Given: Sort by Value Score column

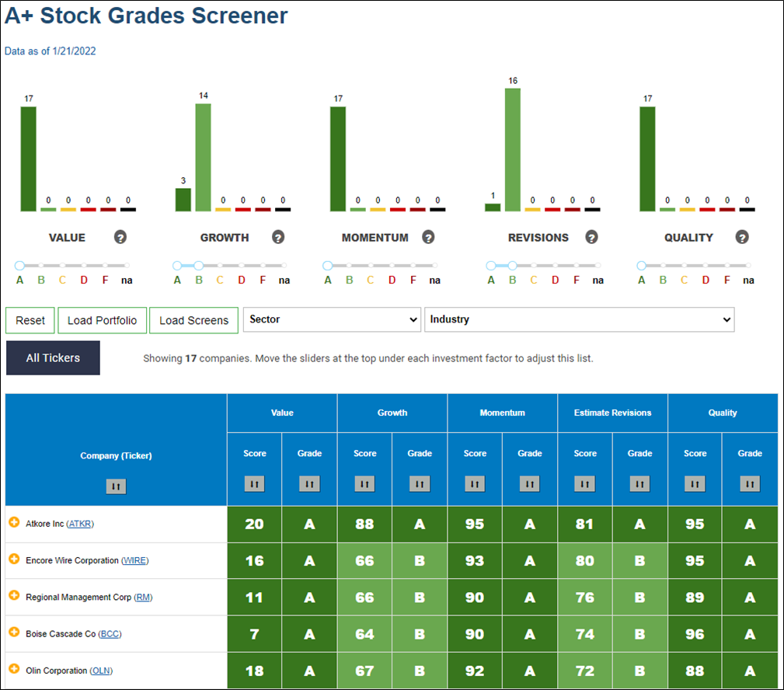Looking at the screenshot, I should (255, 483).
